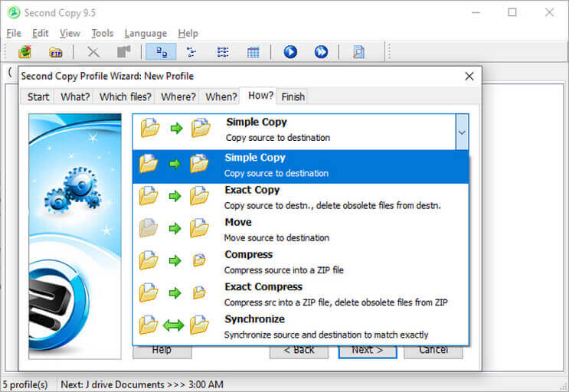
Task: Maximize the Second Copy window
Action: coord(512,13)
